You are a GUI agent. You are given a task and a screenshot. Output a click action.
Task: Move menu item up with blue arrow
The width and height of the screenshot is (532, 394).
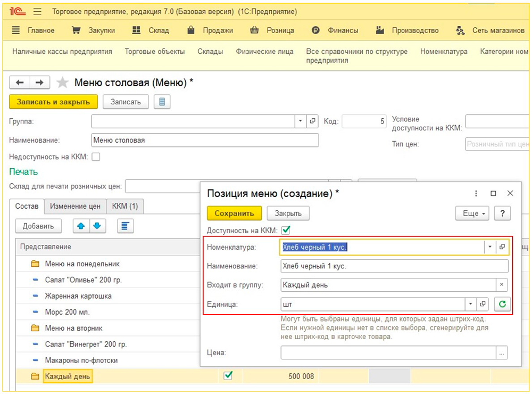[x=81, y=226]
